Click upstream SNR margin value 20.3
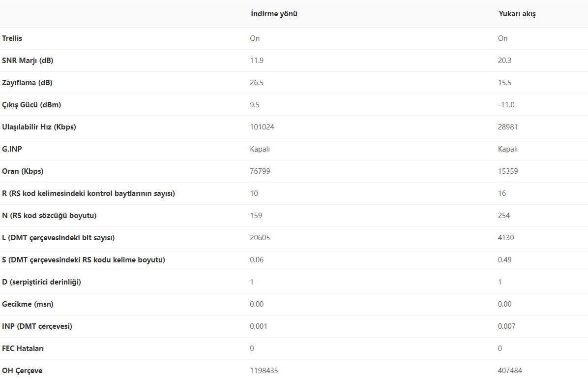 (x=505, y=61)
